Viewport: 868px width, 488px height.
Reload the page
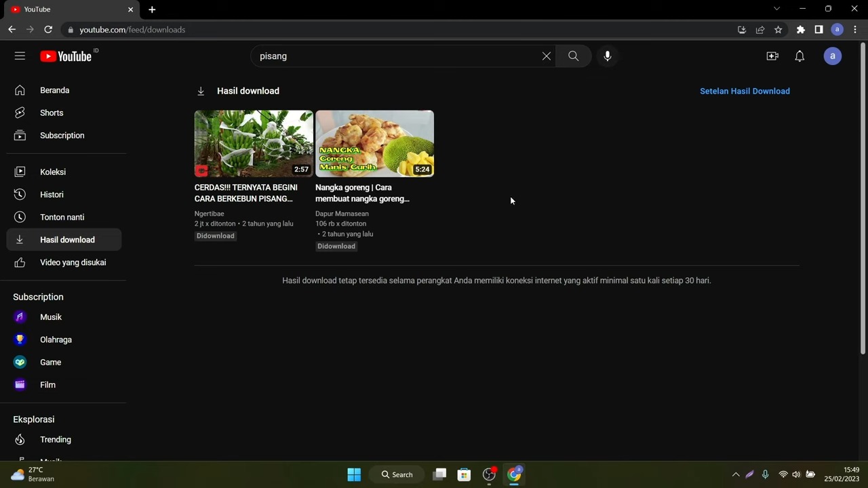[48, 30]
